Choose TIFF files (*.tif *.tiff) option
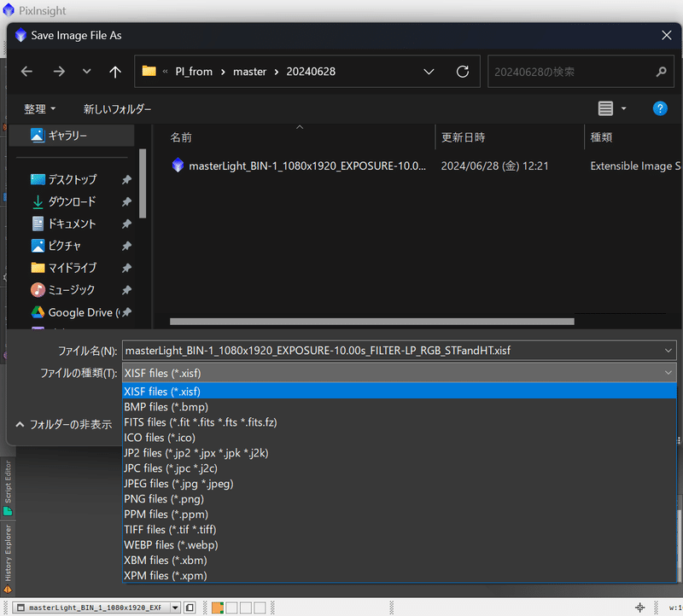Image resolution: width=683 pixels, height=616 pixels. tap(400, 529)
